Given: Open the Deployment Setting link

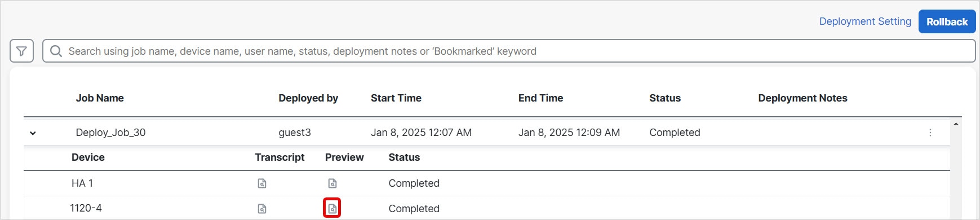Looking at the screenshot, I should tap(865, 21).
